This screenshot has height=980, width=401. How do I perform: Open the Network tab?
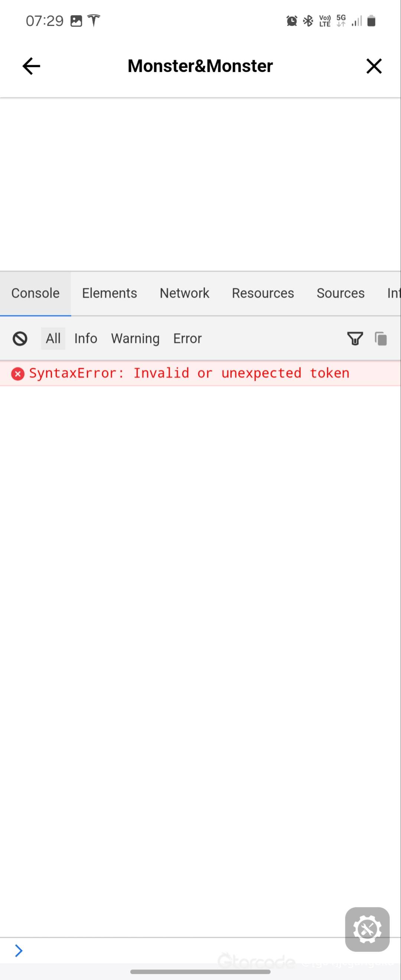click(x=184, y=293)
